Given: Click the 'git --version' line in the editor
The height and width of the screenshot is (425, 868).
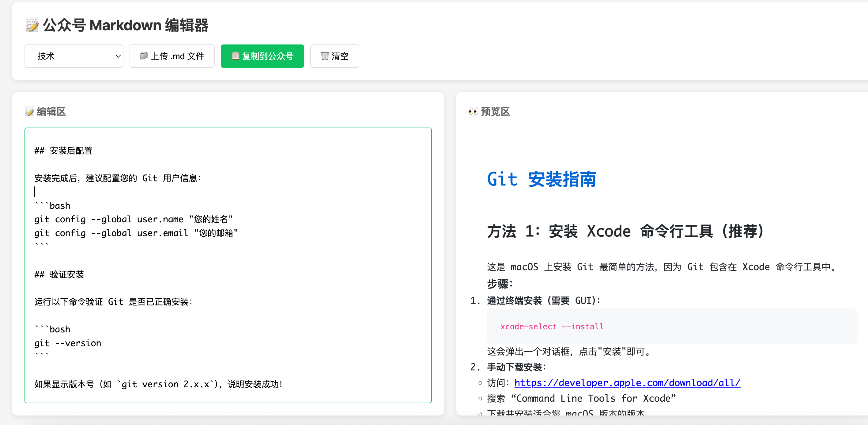Looking at the screenshot, I should pos(68,343).
